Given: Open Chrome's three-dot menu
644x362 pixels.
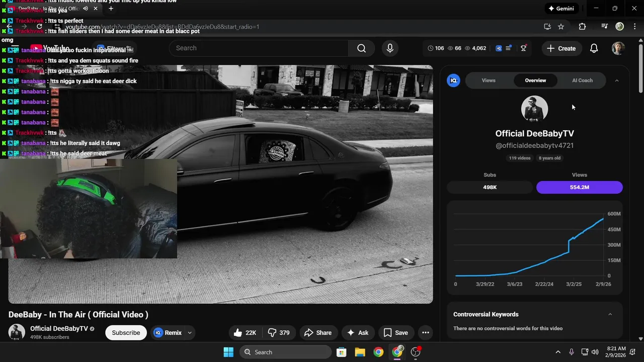Looking at the screenshot, I should click(635, 27).
